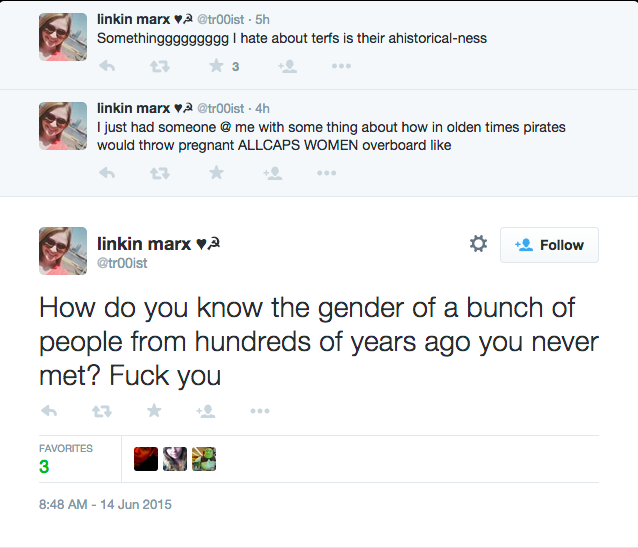Reply to the pirates tweet
This screenshot has width=638, height=548.
(108, 173)
